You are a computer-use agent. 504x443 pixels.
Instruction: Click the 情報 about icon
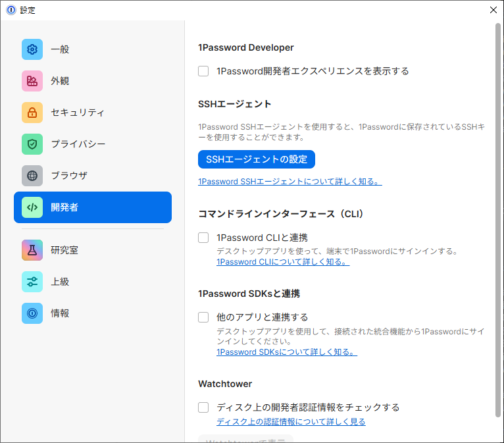pyautogui.click(x=32, y=313)
